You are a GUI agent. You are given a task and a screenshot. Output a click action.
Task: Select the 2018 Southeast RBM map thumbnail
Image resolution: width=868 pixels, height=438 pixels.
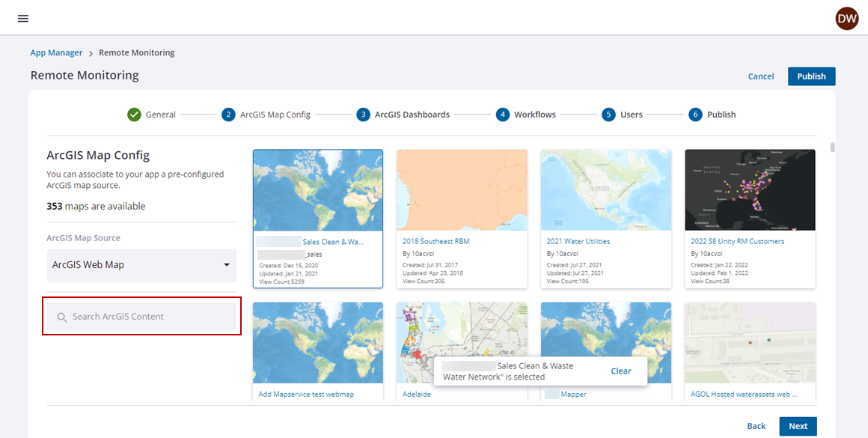coord(462,190)
